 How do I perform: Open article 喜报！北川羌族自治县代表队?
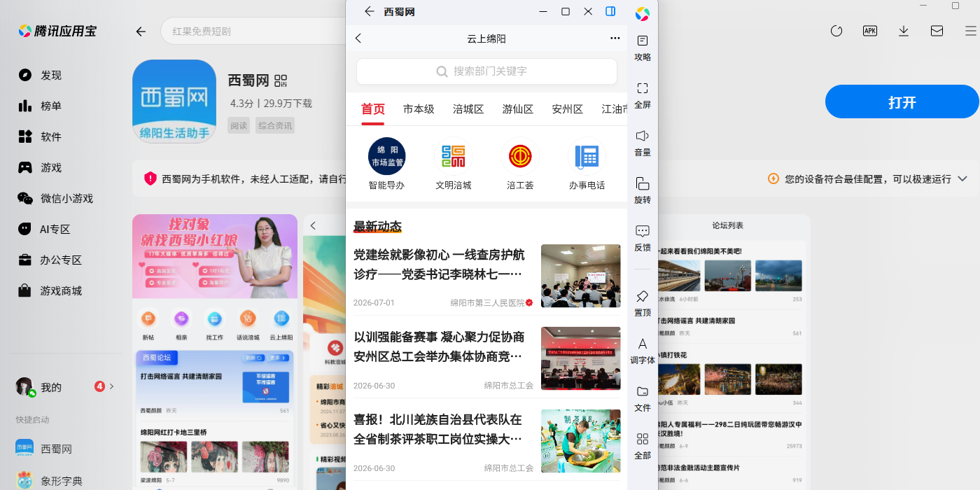pyautogui.click(x=439, y=429)
